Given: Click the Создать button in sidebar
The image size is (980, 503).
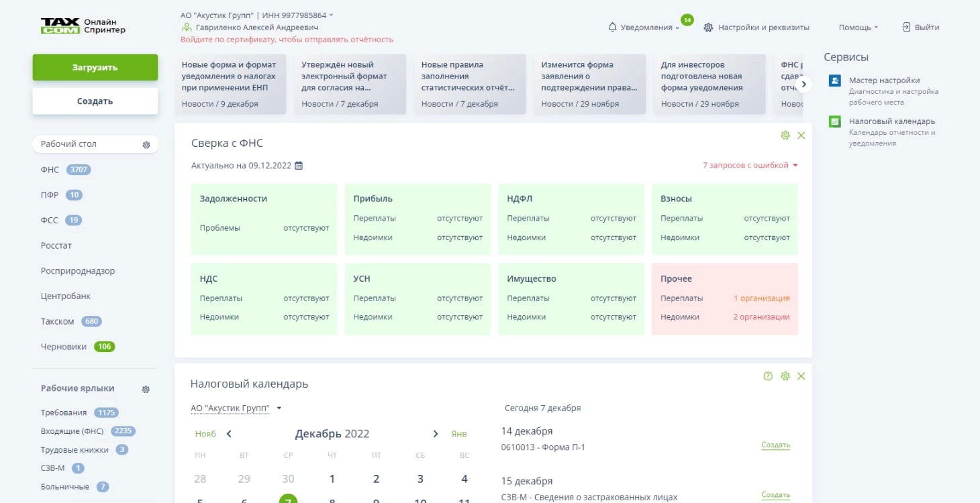Looking at the screenshot, I should pos(95,101).
